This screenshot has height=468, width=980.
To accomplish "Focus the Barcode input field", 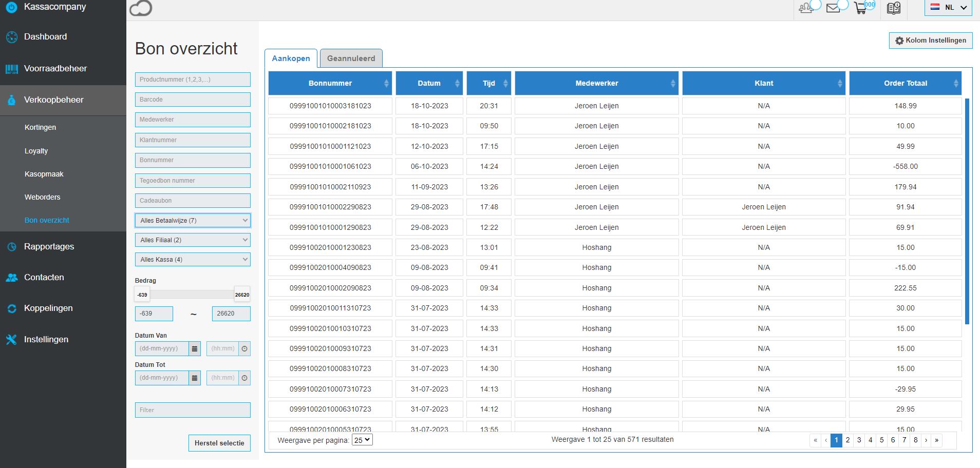I will point(193,100).
